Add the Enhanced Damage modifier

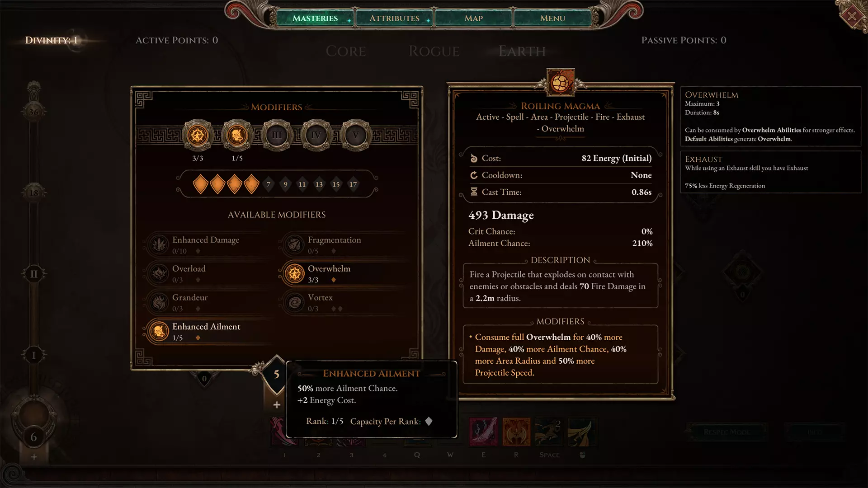click(208, 244)
